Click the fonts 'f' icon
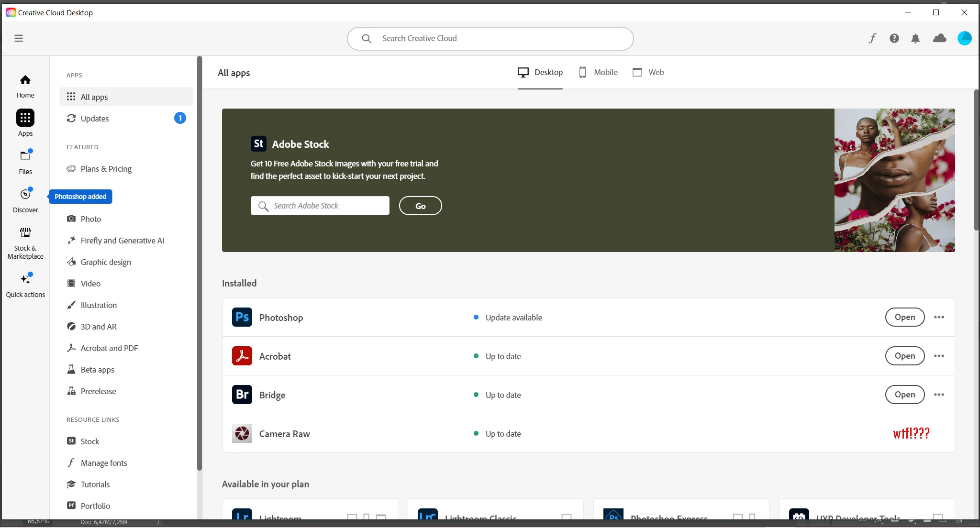Viewport: 980px width, 528px height. point(872,38)
